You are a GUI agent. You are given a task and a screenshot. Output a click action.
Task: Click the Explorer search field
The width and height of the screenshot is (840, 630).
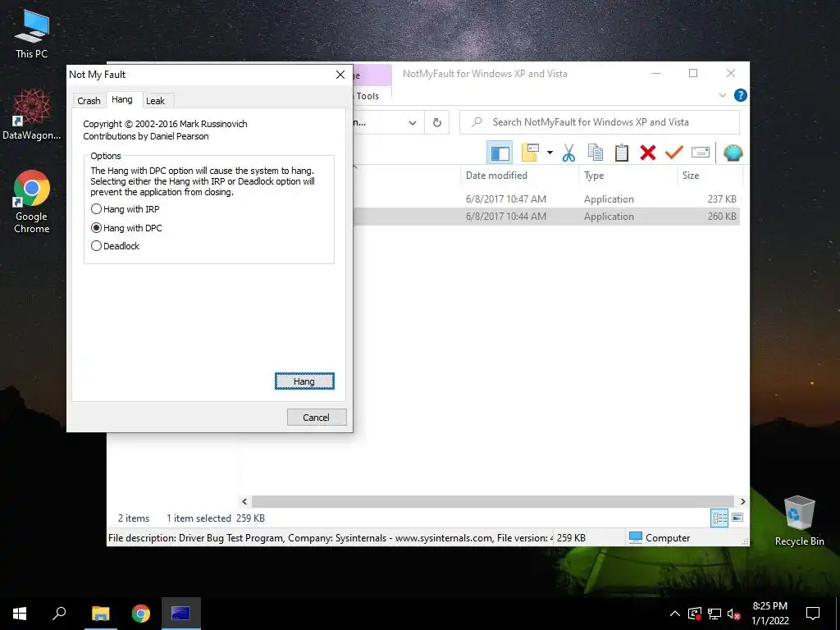click(x=600, y=122)
